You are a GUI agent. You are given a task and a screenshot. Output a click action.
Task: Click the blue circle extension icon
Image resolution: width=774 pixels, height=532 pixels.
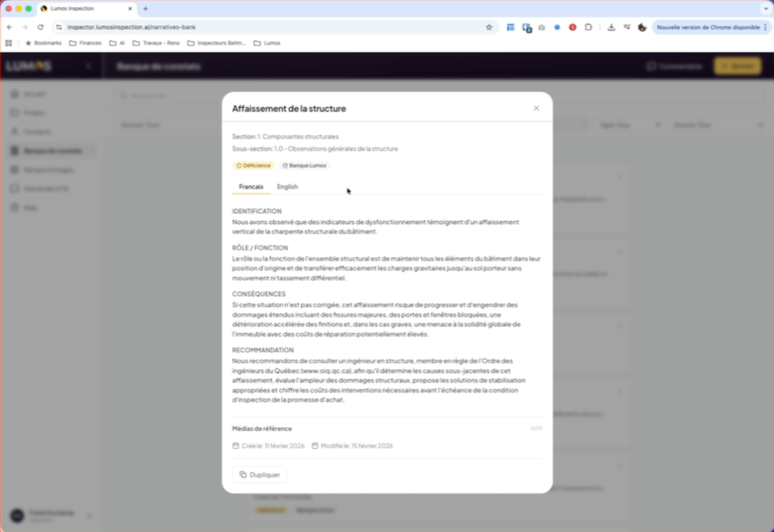pos(557,27)
